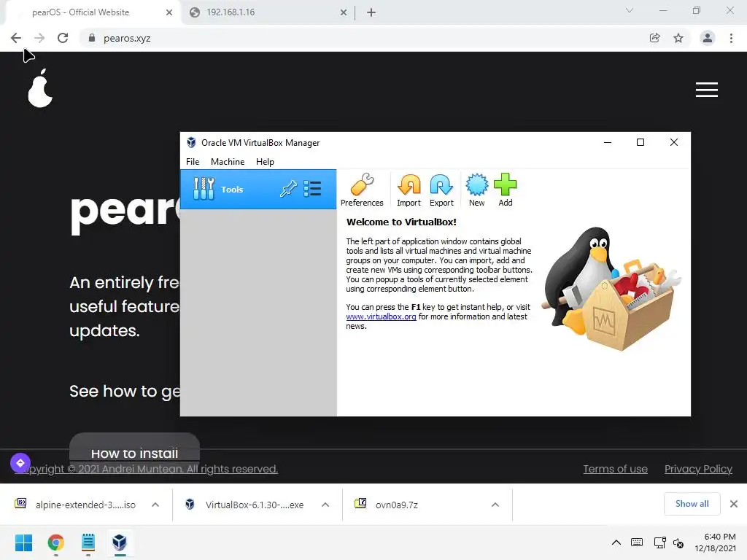Open the pearOS hamburger menu
747x560 pixels.
[x=706, y=90]
